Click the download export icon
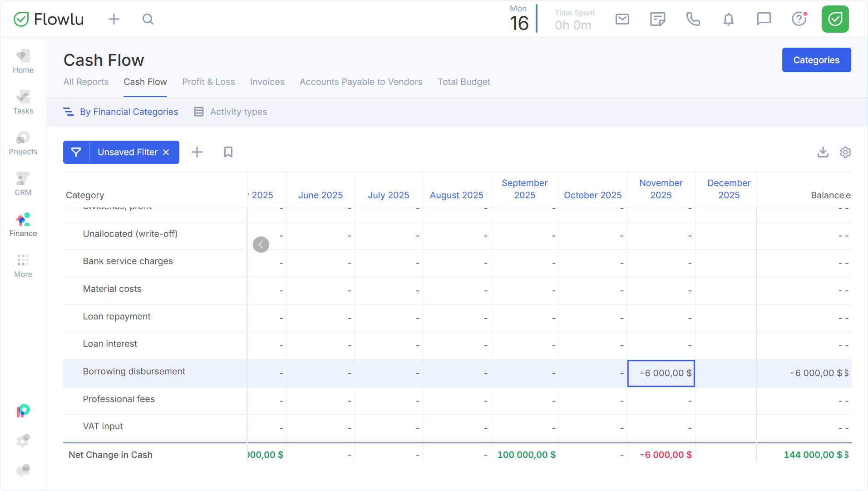Screen dimensions: 868x491 point(823,152)
